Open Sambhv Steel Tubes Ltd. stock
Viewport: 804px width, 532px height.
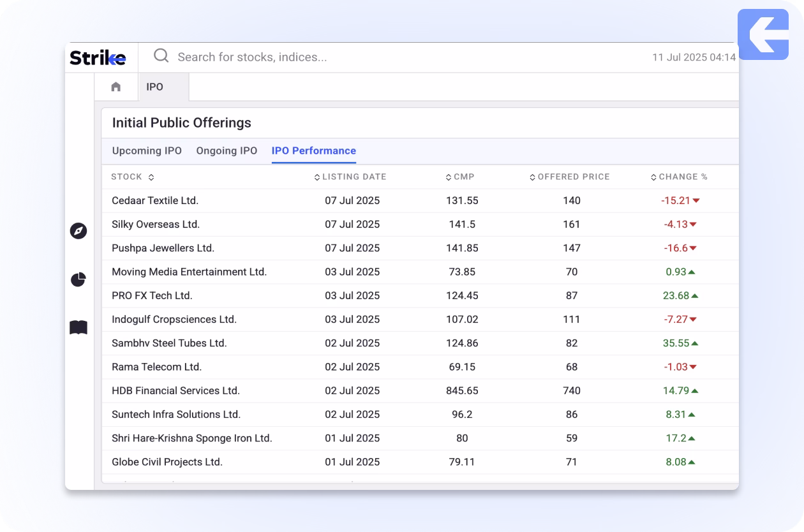[169, 343]
